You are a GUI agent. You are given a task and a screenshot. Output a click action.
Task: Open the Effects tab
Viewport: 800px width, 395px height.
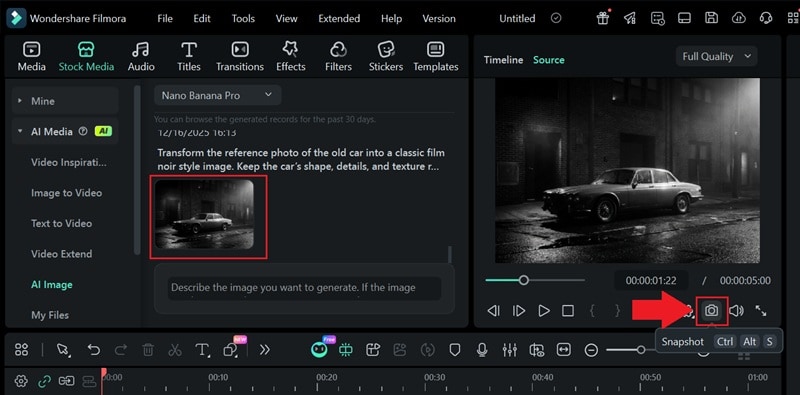click(x=291, y=57)
